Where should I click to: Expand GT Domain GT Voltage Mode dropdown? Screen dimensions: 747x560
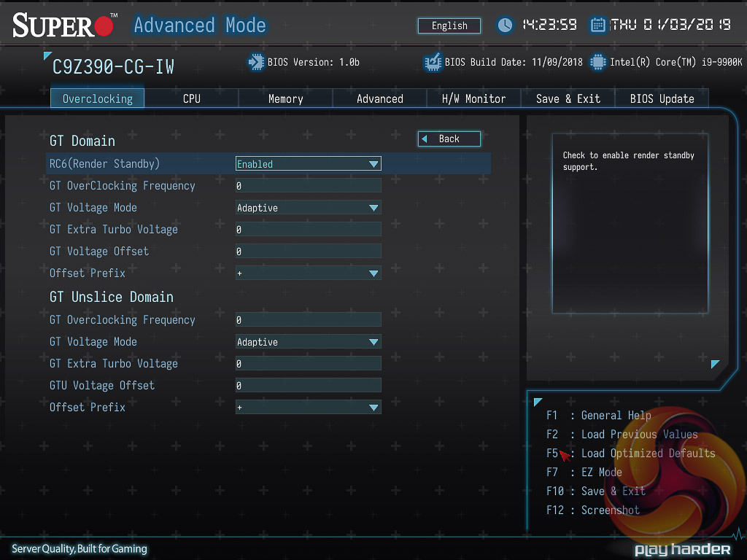(309, 208)
